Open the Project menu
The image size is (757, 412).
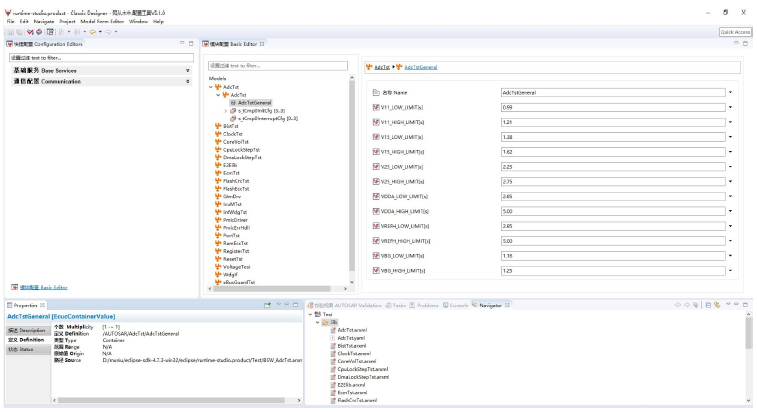coord(68,21)
